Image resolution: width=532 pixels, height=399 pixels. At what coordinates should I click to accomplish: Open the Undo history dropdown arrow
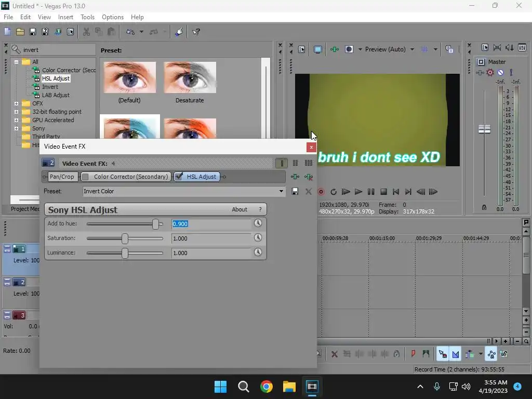pos(141,32)
